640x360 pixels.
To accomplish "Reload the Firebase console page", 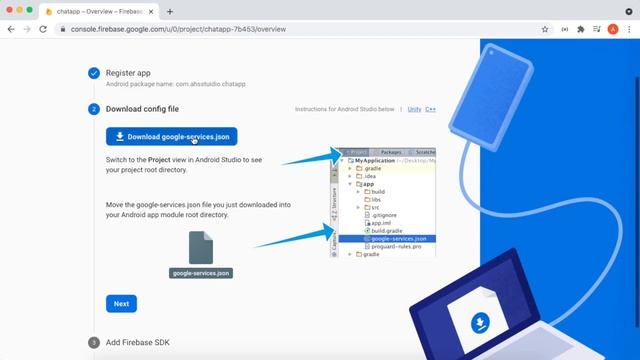I will (x=43, y=29).
